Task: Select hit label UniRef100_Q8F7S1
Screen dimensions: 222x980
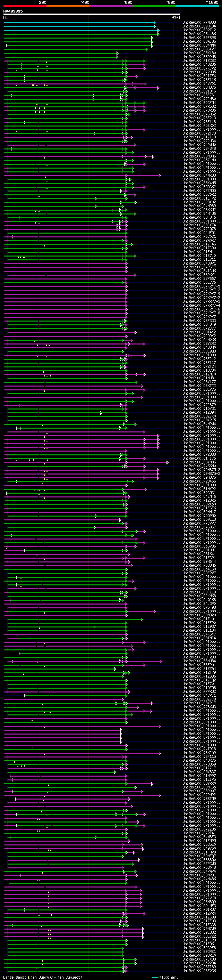Action: coord(199,95)
